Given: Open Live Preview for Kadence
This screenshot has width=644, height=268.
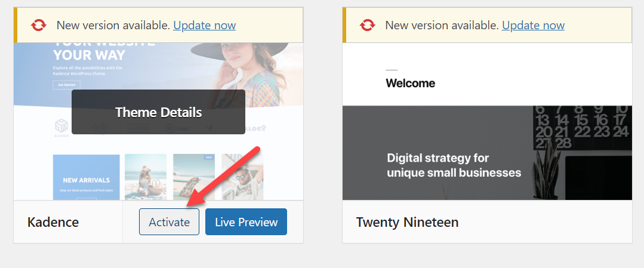Looking at the screenshot, I should pyautogui.click(x=246, y=222).
